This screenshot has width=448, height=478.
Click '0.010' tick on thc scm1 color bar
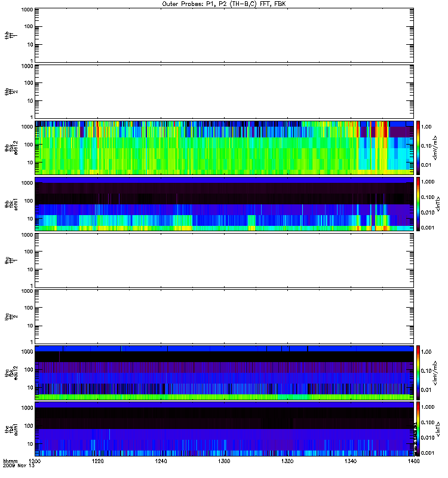428,438
